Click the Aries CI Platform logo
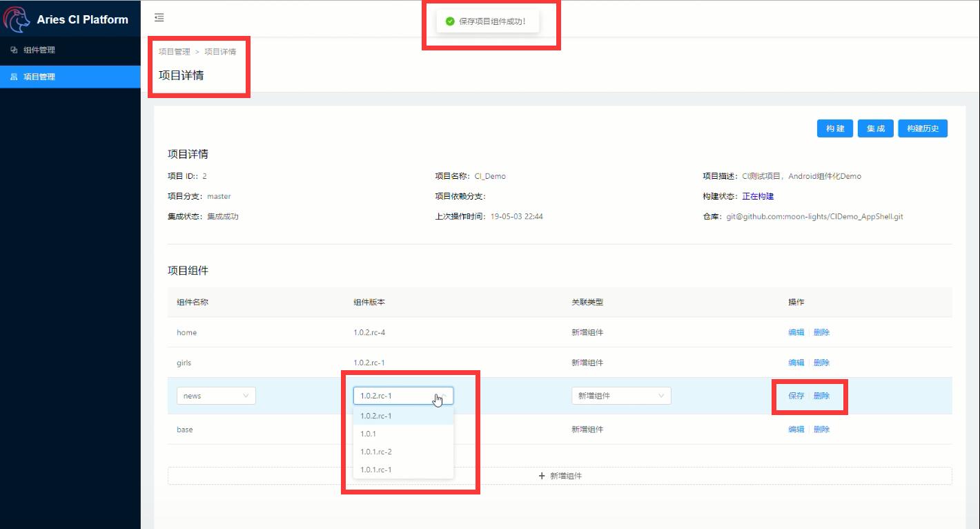Viewport: 980px width, 529px height. [17, 19]
